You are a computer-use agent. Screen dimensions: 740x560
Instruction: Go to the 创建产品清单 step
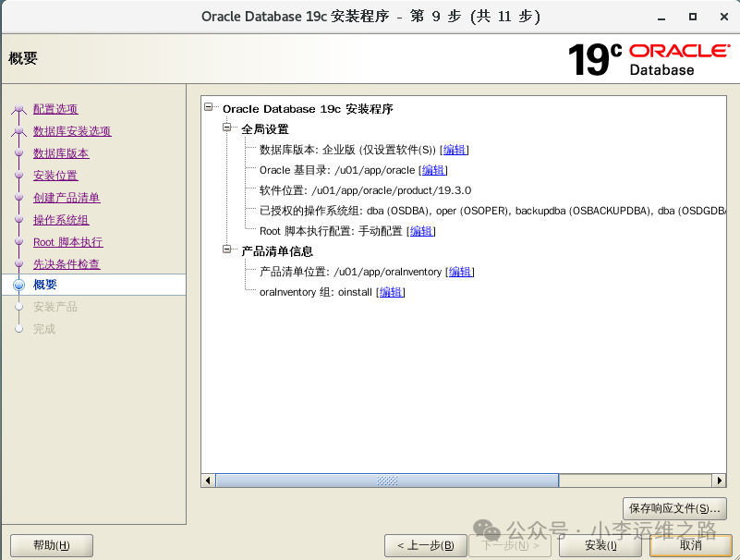tap(67, 198)
